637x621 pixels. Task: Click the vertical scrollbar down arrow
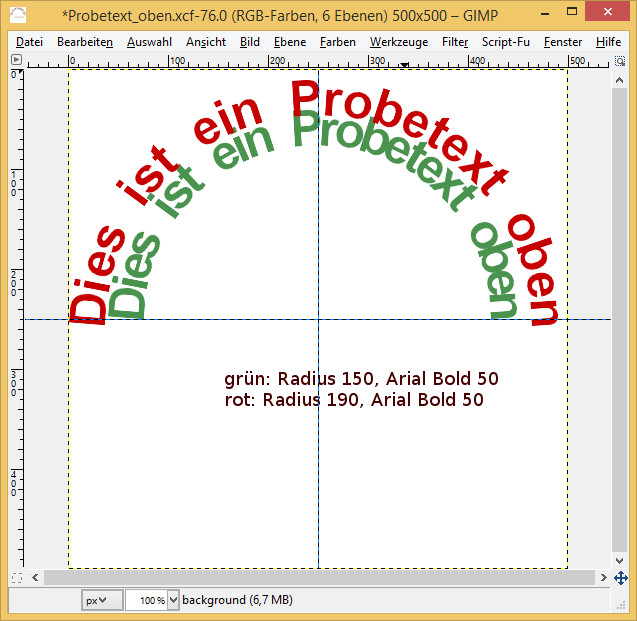tap(619, 561)
